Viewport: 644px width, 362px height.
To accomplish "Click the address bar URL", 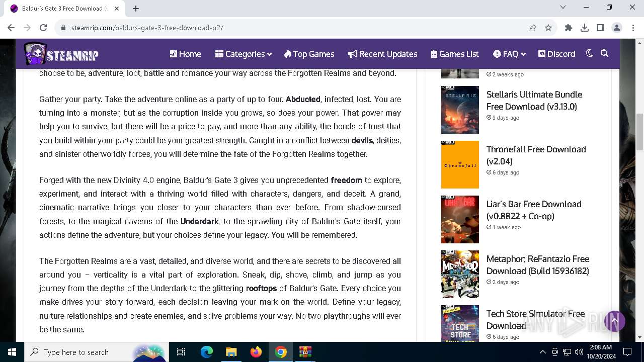I will point(147,28).
